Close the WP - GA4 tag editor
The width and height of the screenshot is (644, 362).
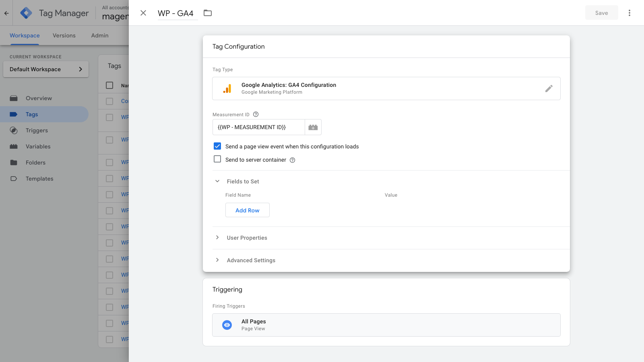tap(143, 13)
